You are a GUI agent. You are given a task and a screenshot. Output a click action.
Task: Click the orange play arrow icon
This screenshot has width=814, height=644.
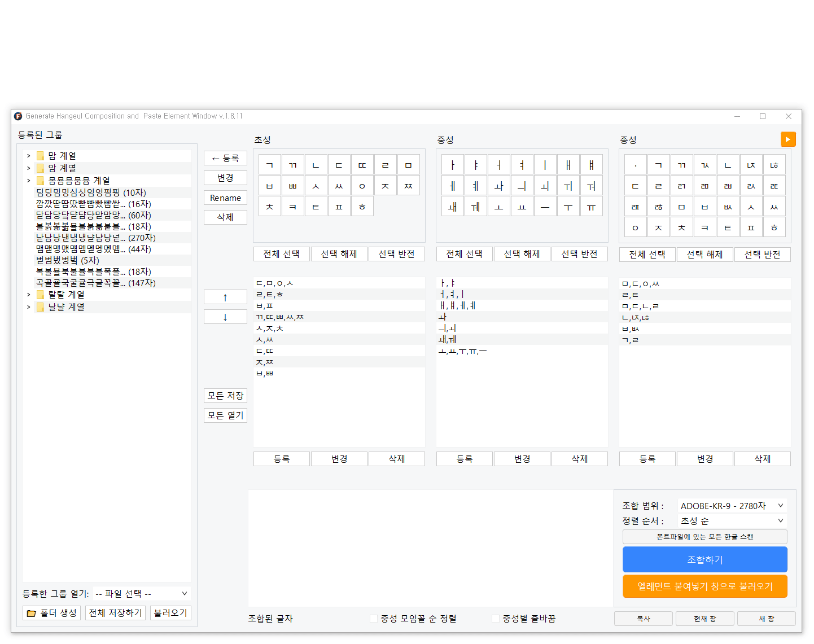[x=788, y=139]
